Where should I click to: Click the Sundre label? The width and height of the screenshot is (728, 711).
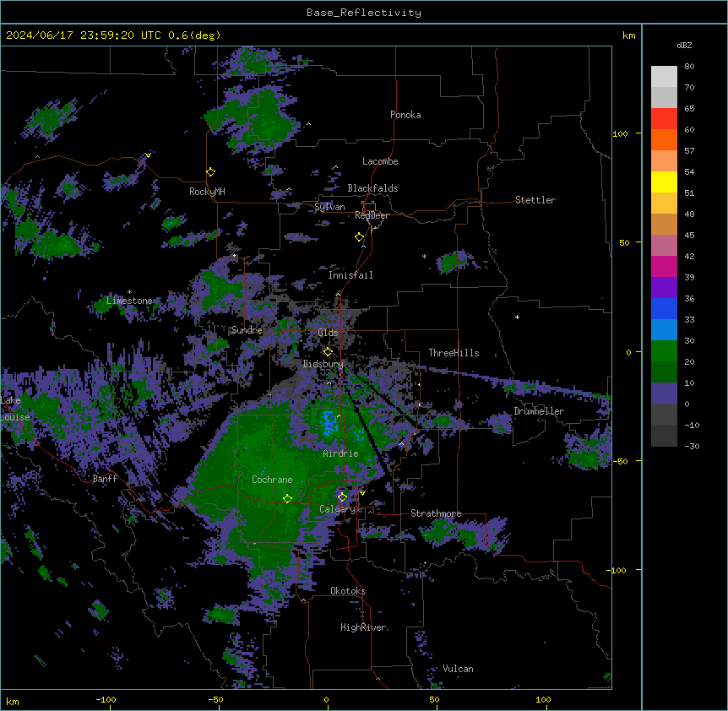[x=247, y=330]
